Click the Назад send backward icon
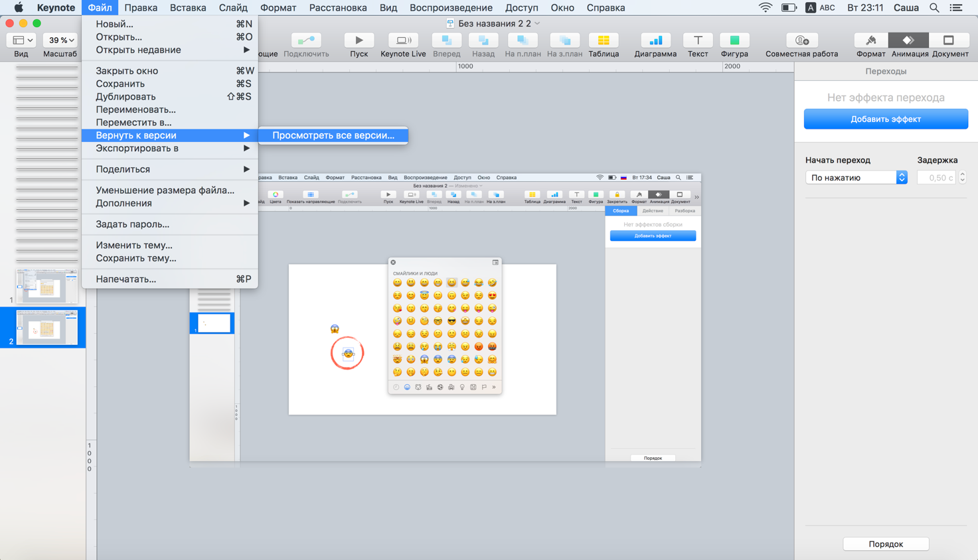The image size is (978, 560). coord(483,40)
